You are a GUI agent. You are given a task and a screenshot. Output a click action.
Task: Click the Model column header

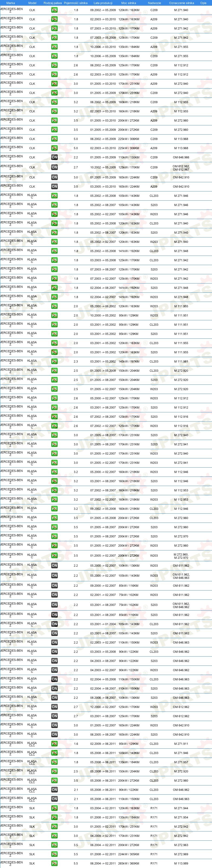pyautogui.click(x=32, y=3)
